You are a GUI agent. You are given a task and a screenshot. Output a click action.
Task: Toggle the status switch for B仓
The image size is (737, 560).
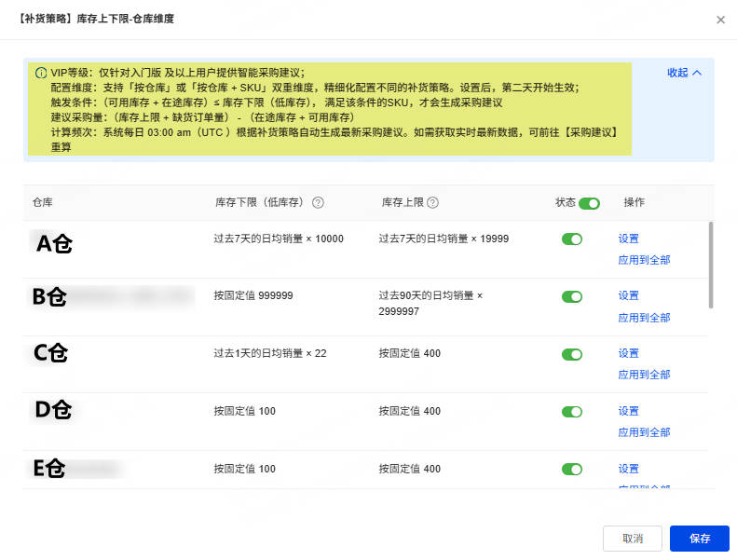point(572,296)
